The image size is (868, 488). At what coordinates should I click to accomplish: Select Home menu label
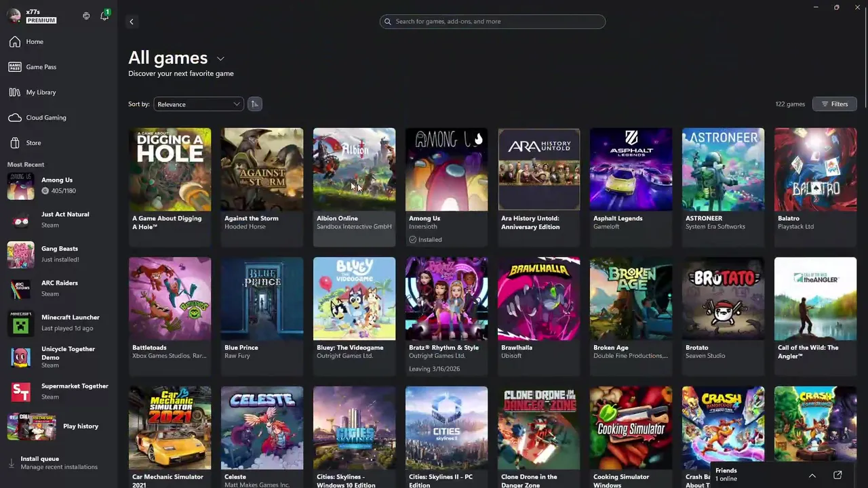click(35, 42)
